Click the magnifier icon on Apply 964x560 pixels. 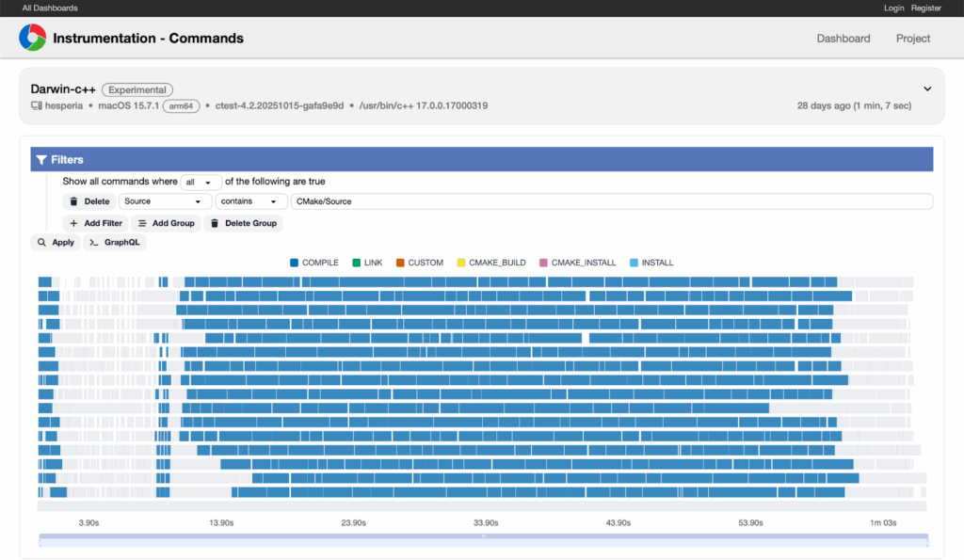pyautogui.click(x=41, y=243)
